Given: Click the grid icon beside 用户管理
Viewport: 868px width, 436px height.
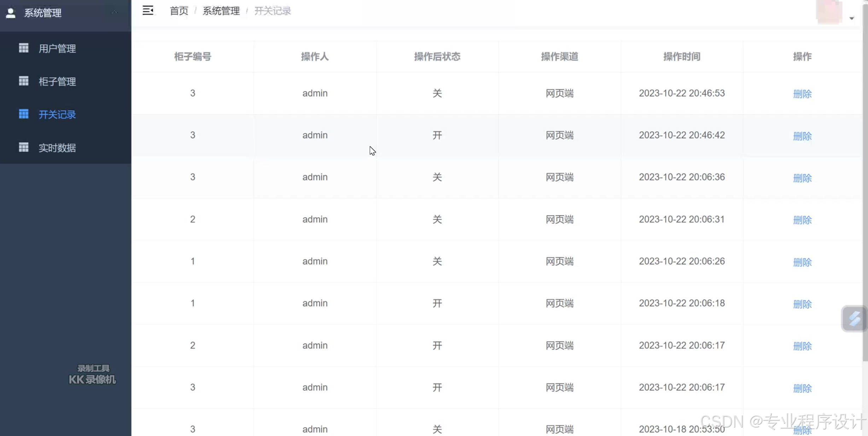Looking at the screenshot, I should point(24,48).
